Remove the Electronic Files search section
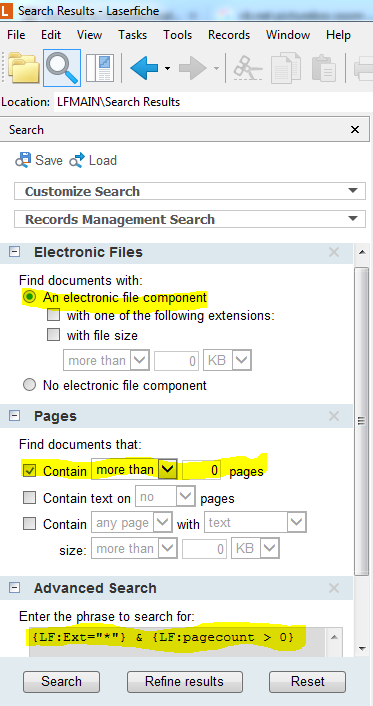 pos(334,252)
